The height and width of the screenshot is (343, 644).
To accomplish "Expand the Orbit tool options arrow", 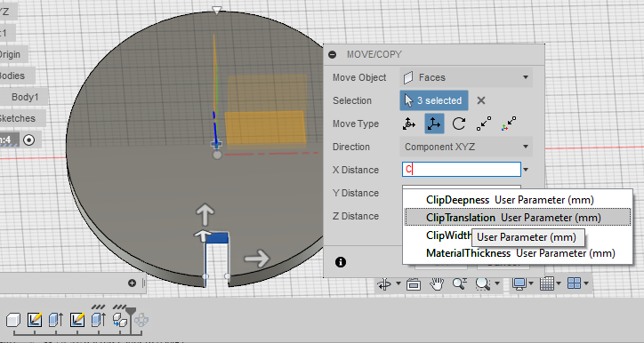I will coord(398,283).
